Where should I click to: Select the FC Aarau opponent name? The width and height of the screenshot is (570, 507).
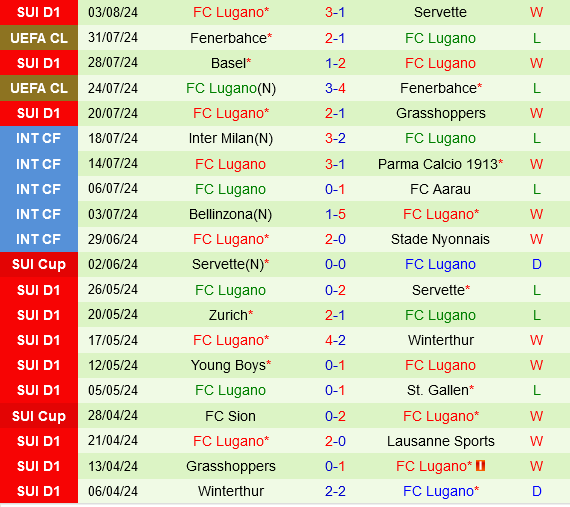coord(440,189)
